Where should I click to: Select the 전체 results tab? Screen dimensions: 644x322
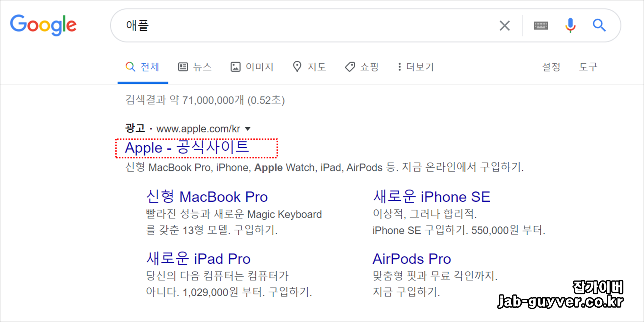pos(142,67)
